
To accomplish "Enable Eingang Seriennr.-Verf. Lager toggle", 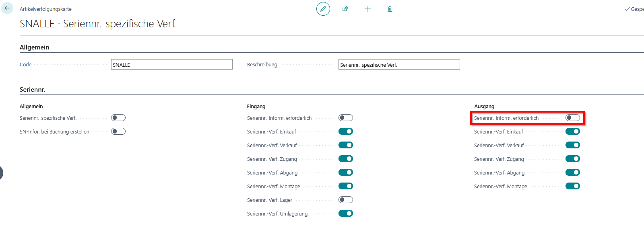I will coord(345,200).
